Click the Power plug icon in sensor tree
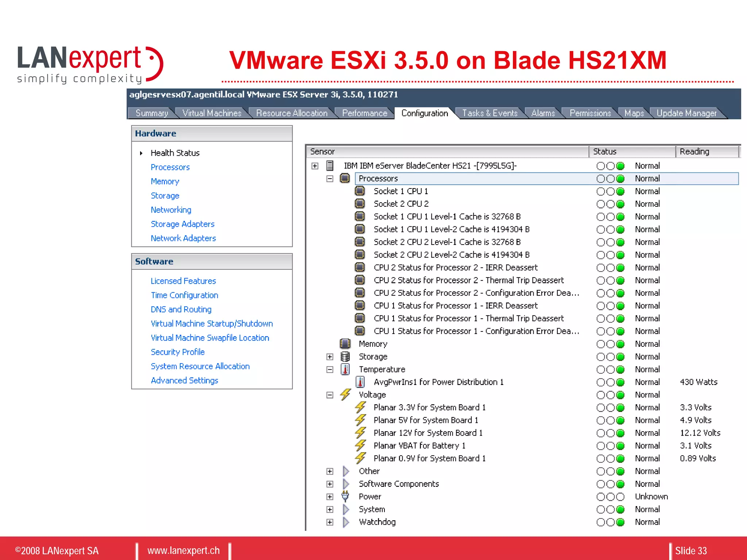The image size is (747, 560). (x=345, y=497)
